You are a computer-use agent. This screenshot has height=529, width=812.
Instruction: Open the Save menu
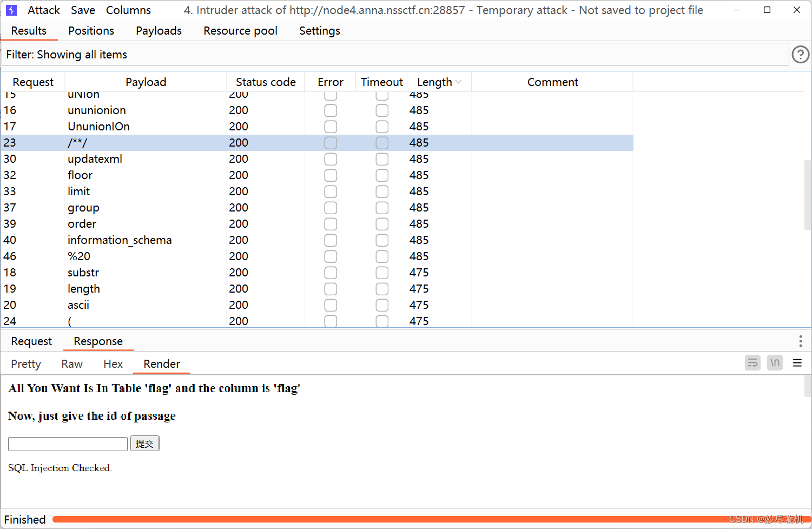click(83, 10)
